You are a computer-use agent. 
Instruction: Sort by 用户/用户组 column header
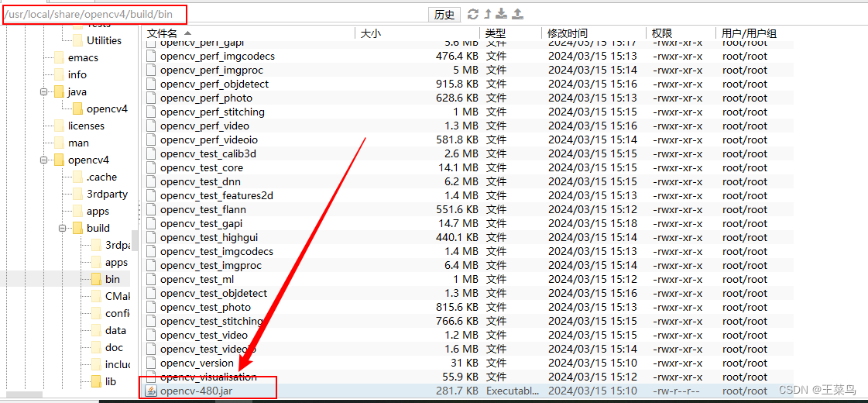pos(750,34)
